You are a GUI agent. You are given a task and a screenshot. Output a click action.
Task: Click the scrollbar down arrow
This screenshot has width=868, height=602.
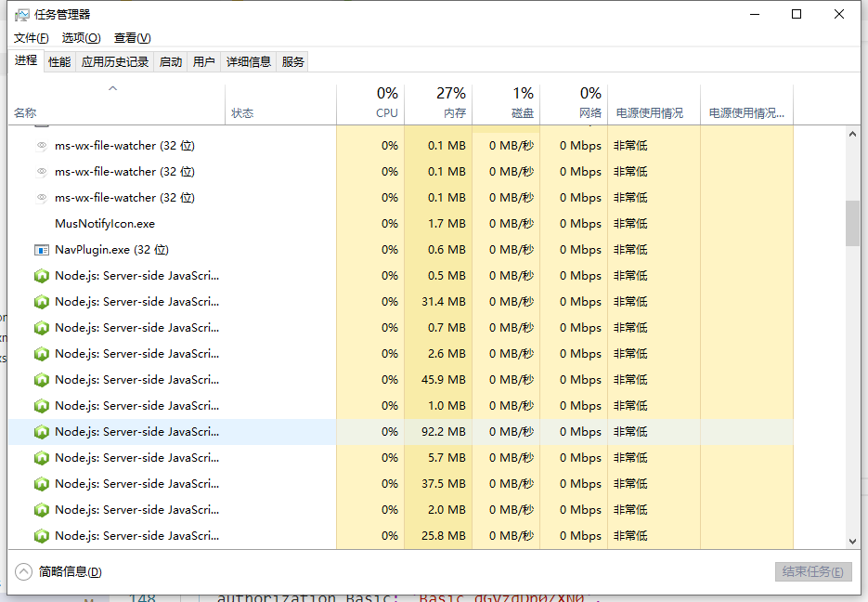(x=852, y=541)
